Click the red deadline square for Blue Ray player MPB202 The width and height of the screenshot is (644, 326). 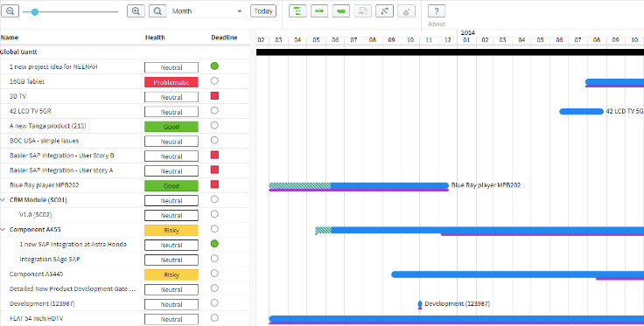(x=214, y=184)
